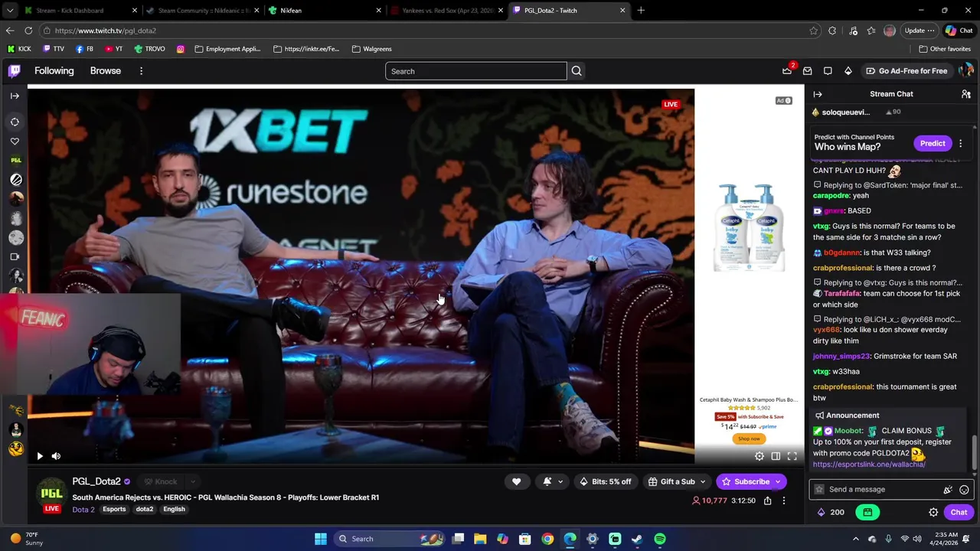The width and height of the screenshot is (980, 551).
Task: Mute the stream volume speaker
Action: click(x=56, y=456)
